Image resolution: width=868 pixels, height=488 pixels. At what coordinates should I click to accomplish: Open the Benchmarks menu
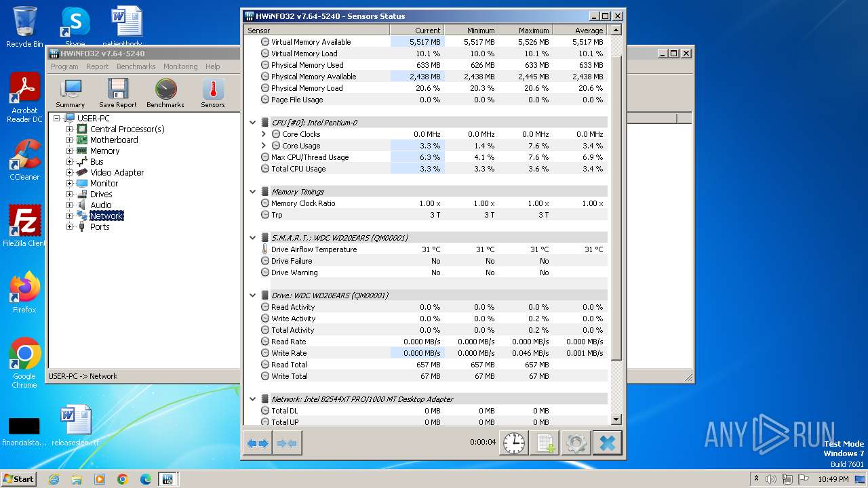136,66
